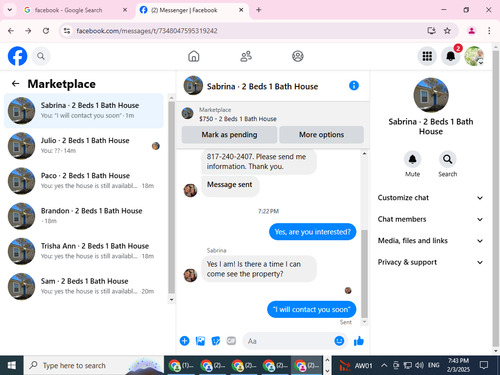Open conversation information circle icon
Screen dimensions: 500x375
(354, 86)
